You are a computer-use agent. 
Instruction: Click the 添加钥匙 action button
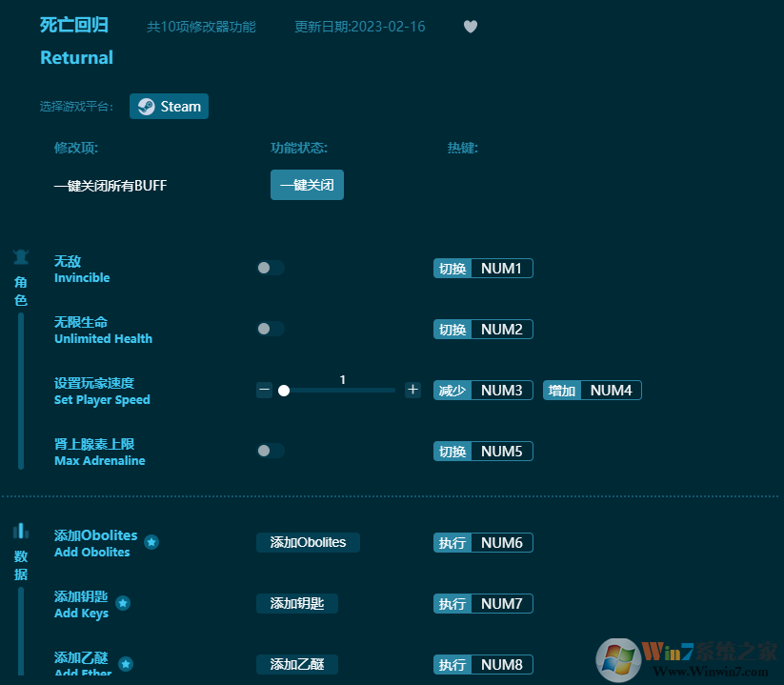pyautogui.click(x=297, y=603)
